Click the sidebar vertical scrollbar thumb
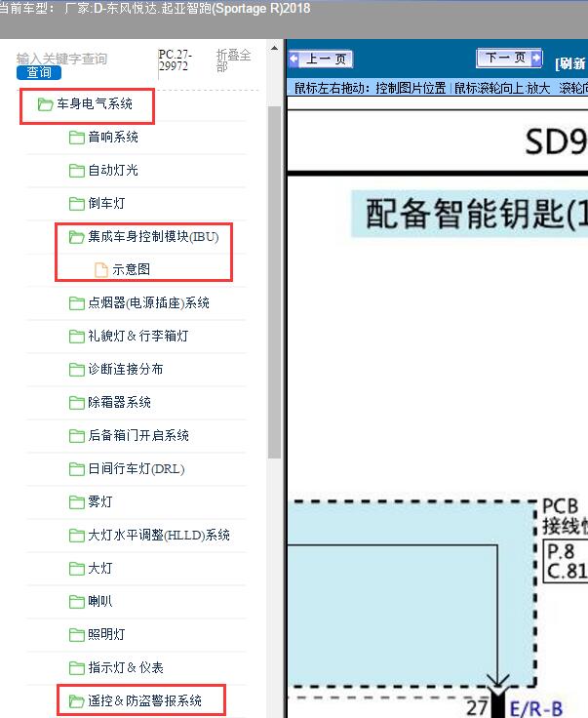The width and height of the screenshot is (588, 718). click(274, 282)
